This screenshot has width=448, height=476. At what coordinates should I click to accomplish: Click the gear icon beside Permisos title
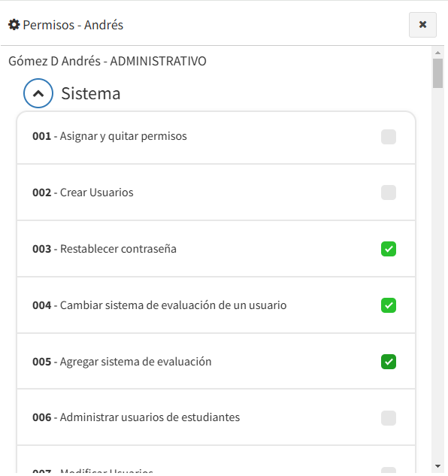tap(14, 25)
